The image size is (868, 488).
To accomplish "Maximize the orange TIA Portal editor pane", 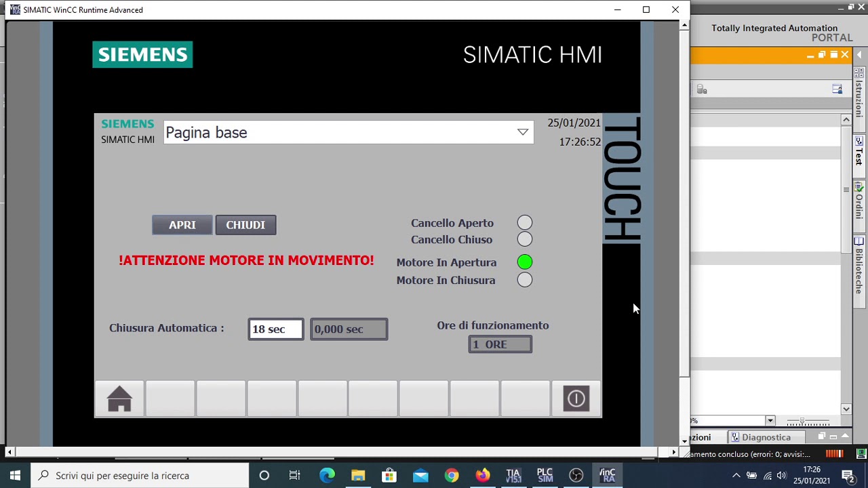I will (x=833, y=55).
